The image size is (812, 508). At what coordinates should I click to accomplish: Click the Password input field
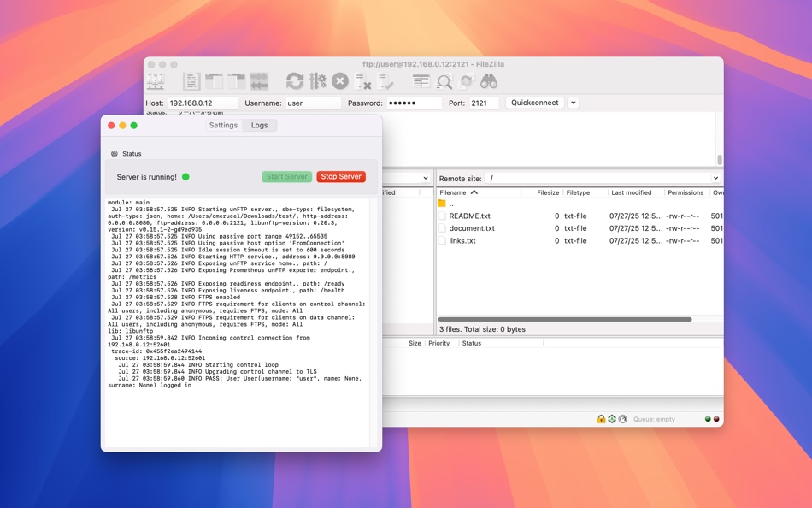[x=415, y=103]
